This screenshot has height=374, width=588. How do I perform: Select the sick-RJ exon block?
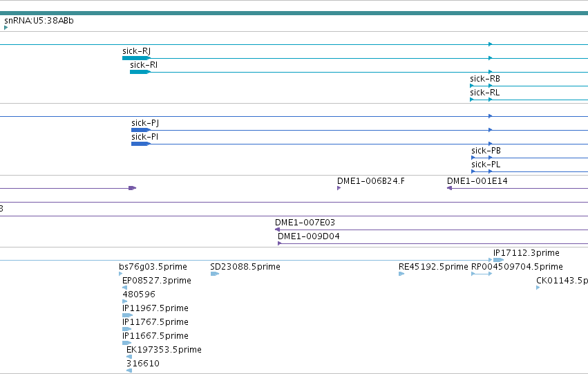(x=136, y=58)
